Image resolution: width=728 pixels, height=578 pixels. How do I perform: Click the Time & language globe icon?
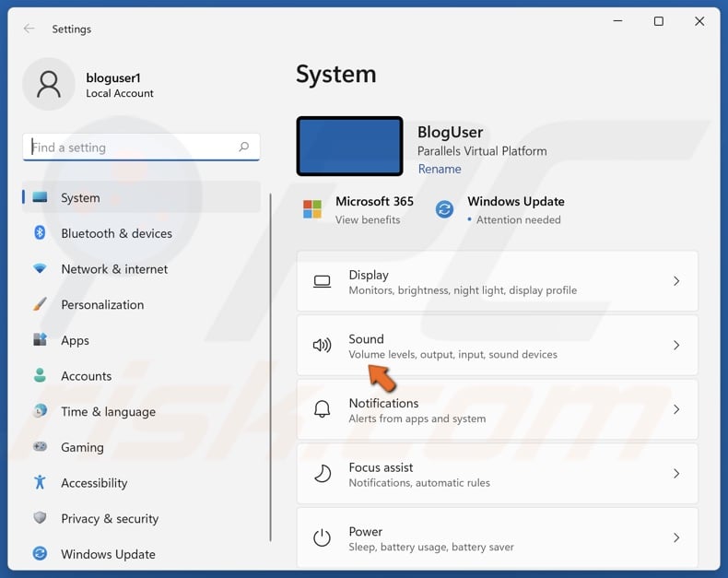pyautogui.click(x=40, y=411)
